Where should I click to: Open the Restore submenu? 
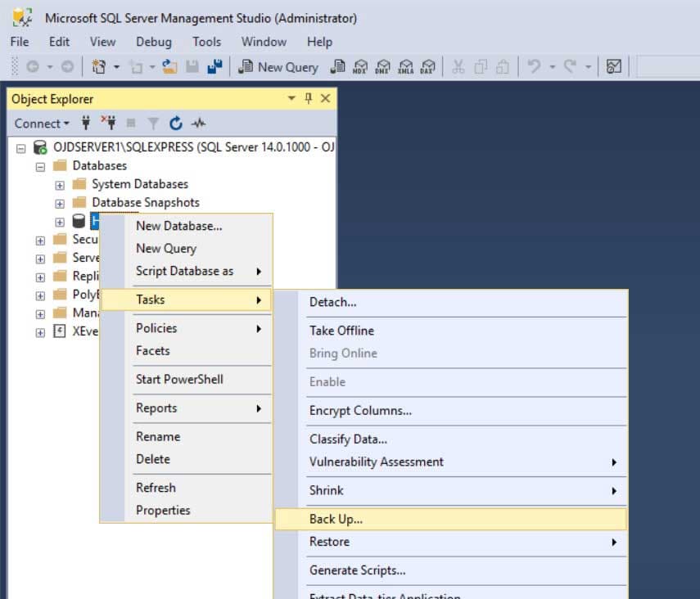[451, 542]
